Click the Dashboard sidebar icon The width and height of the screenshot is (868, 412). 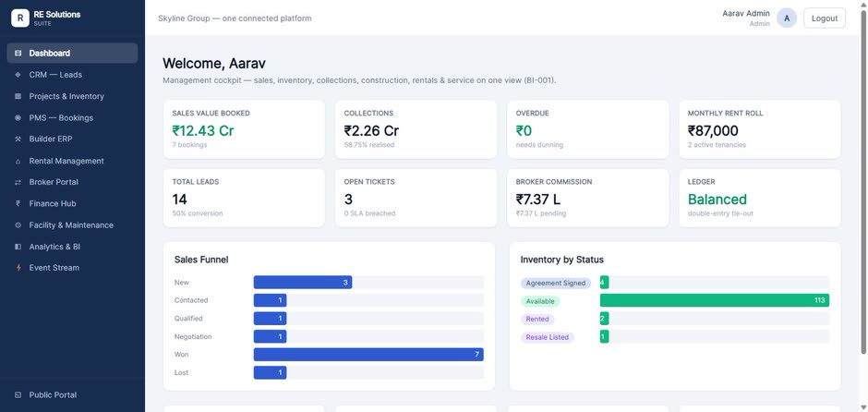click(18, 54)
